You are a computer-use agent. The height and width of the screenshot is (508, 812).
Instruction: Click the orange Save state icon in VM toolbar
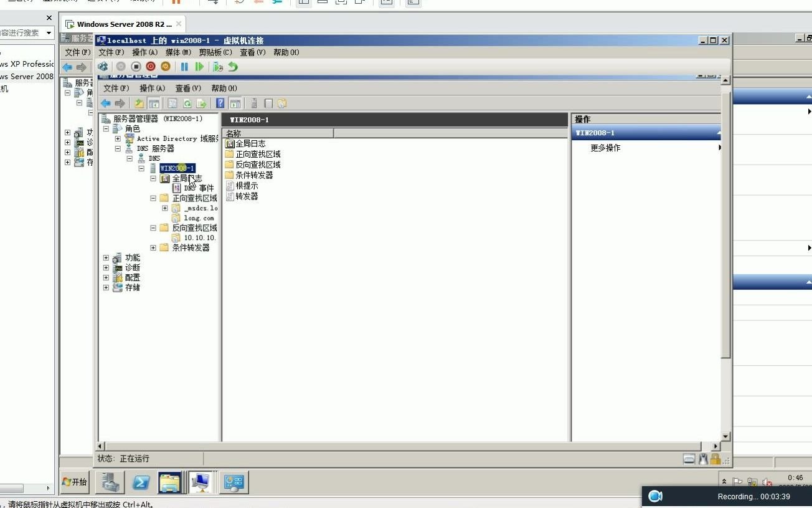point(166,66)
